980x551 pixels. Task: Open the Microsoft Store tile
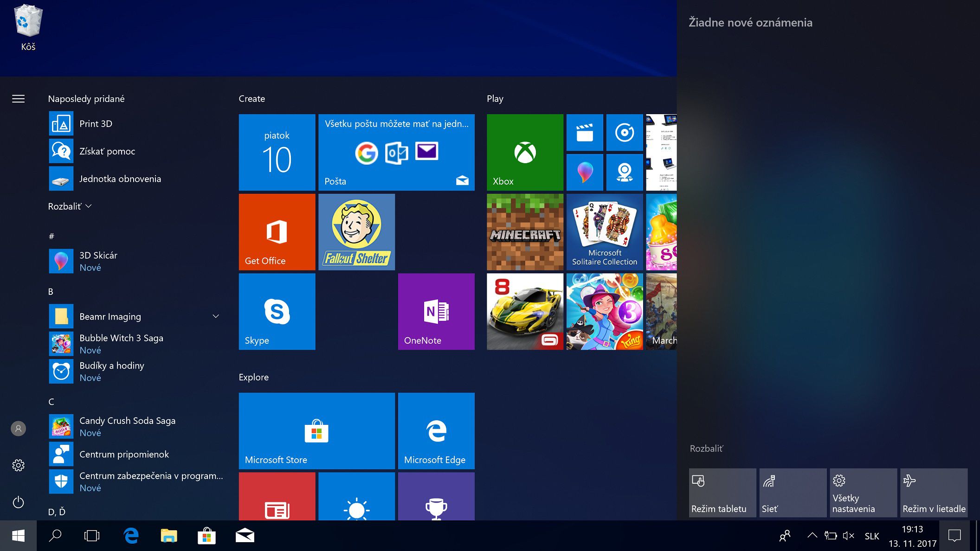317,431
